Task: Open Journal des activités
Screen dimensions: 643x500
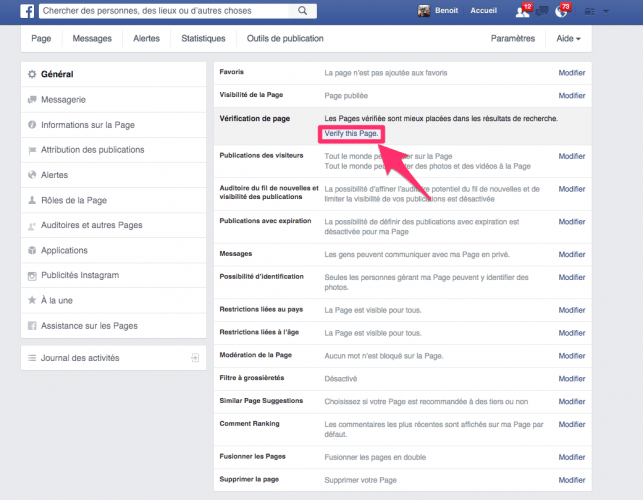Action: coord(113,358)
